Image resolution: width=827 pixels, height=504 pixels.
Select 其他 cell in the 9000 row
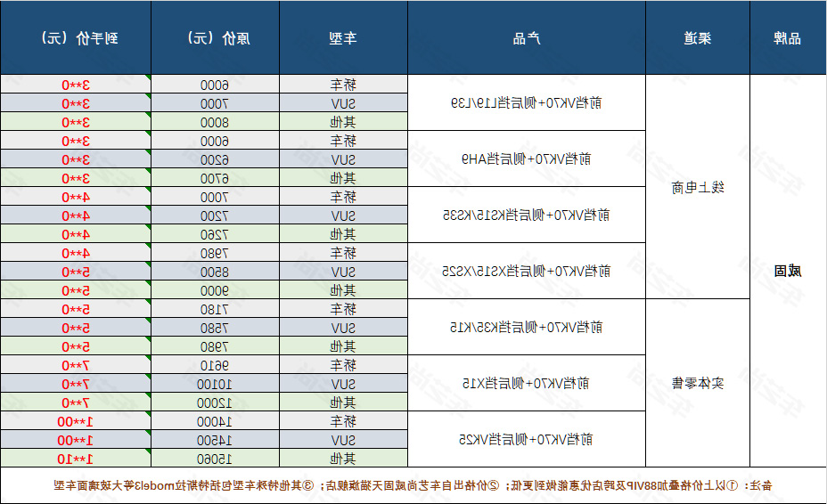(x=343, y=290)
